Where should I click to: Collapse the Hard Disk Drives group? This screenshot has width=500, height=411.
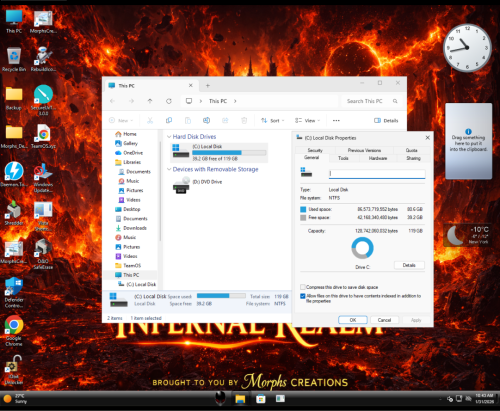169,137
